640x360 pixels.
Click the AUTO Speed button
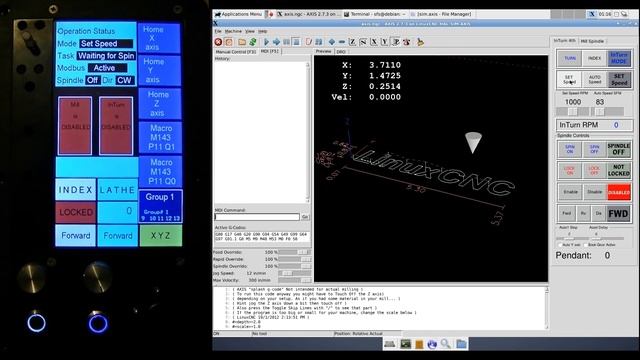coord(595,79)
